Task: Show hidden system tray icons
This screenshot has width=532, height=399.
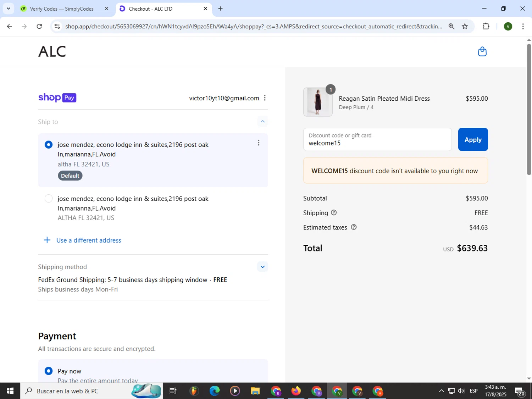Action: tap(441, 391)
